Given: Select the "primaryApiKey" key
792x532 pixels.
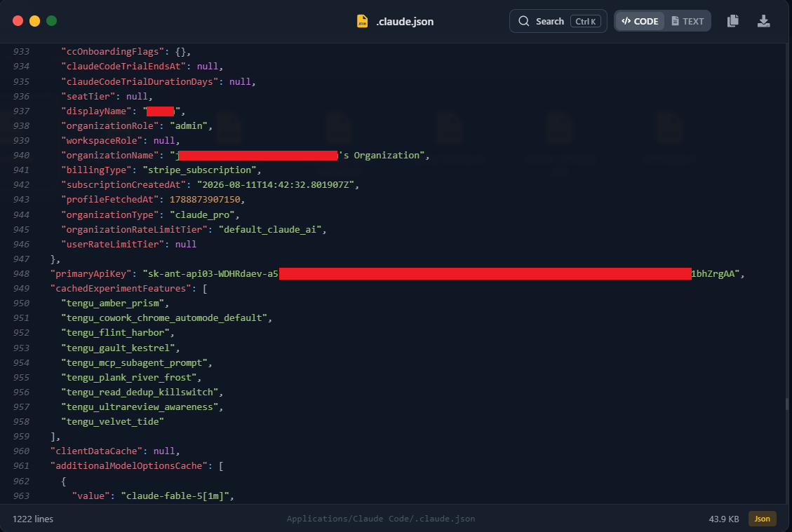Looking at the screenshot, I should pos(91,273).
